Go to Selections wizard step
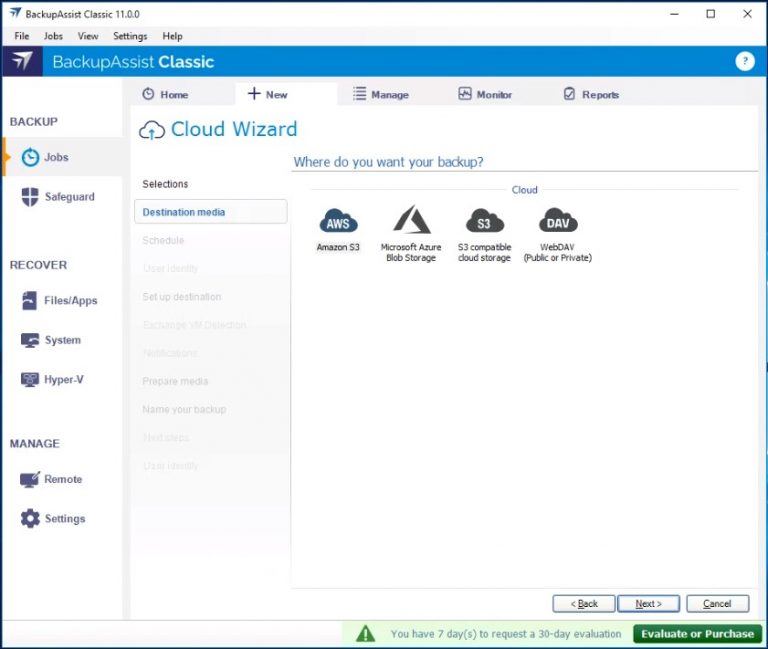The height and width of the screenshot is (649, 768). pyautogui.click(x=165, y=184)
